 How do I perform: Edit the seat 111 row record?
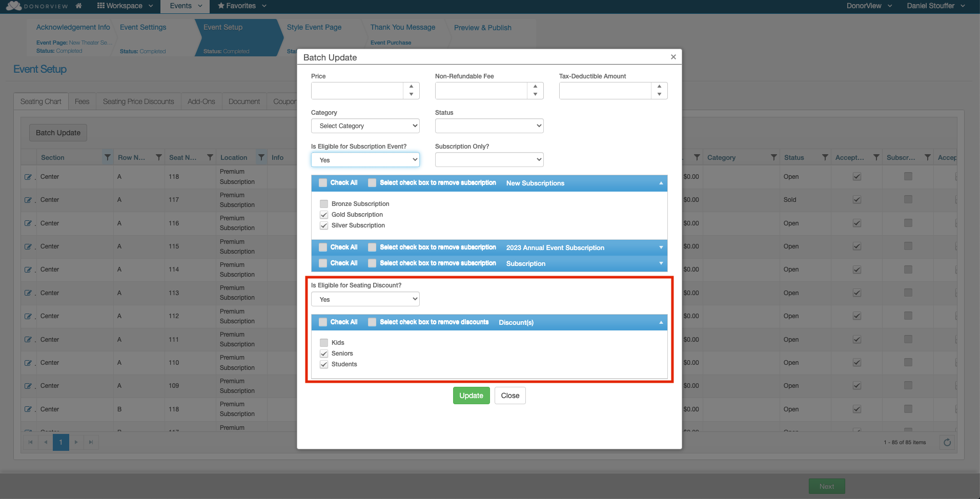coord(28,340)
